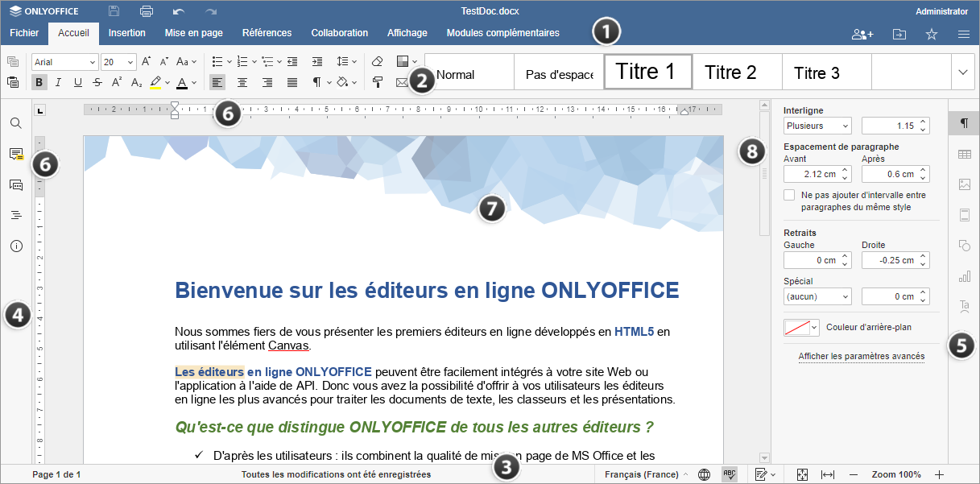
Task: Print the document using the printer icon
Action: click(x=147, y=11)
